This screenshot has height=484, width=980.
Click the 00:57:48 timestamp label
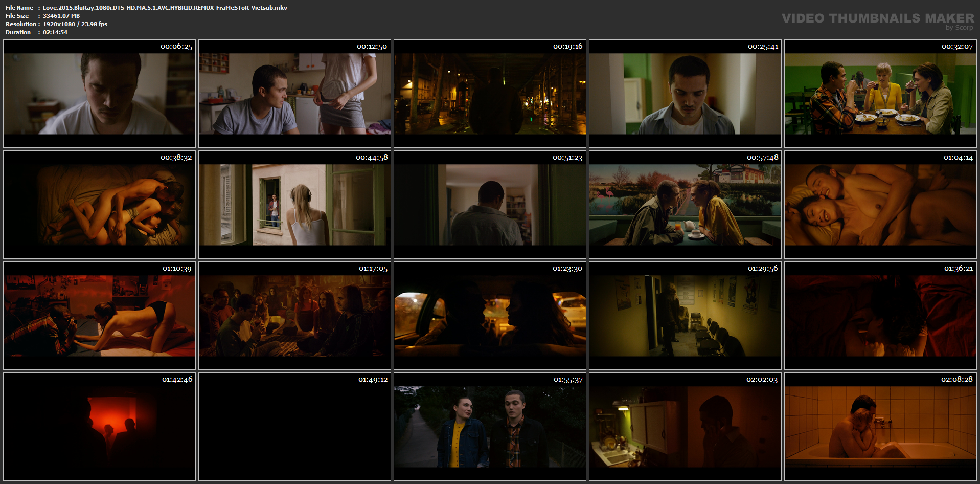click(763, 158)
